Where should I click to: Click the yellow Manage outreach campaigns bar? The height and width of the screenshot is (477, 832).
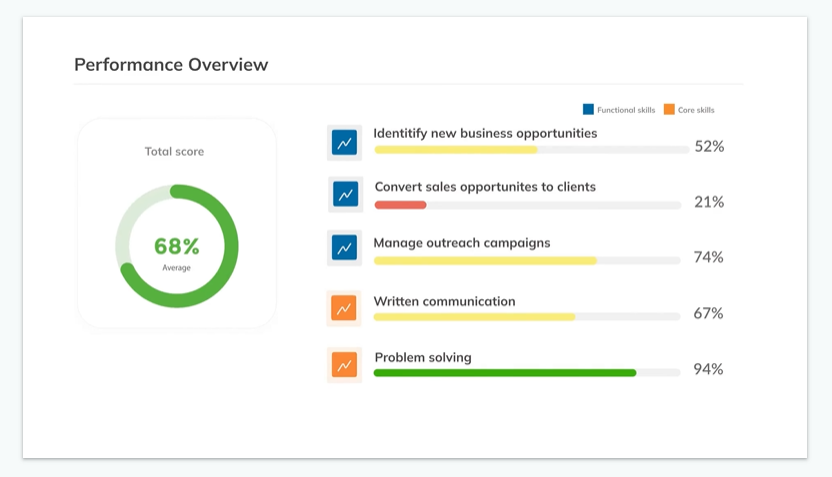pos(485,261)
